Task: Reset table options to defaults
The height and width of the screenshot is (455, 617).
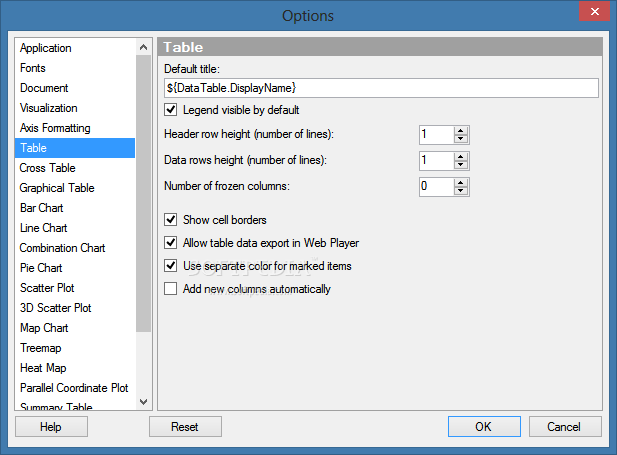Action: (185, 427)
